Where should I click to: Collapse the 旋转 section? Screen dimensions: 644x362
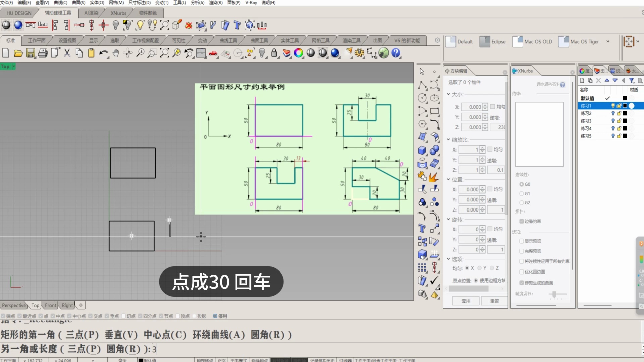(448, 219)
